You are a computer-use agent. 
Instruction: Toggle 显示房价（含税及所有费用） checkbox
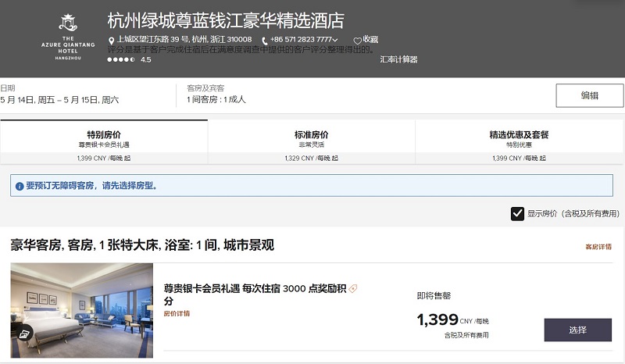coord(517,214)
